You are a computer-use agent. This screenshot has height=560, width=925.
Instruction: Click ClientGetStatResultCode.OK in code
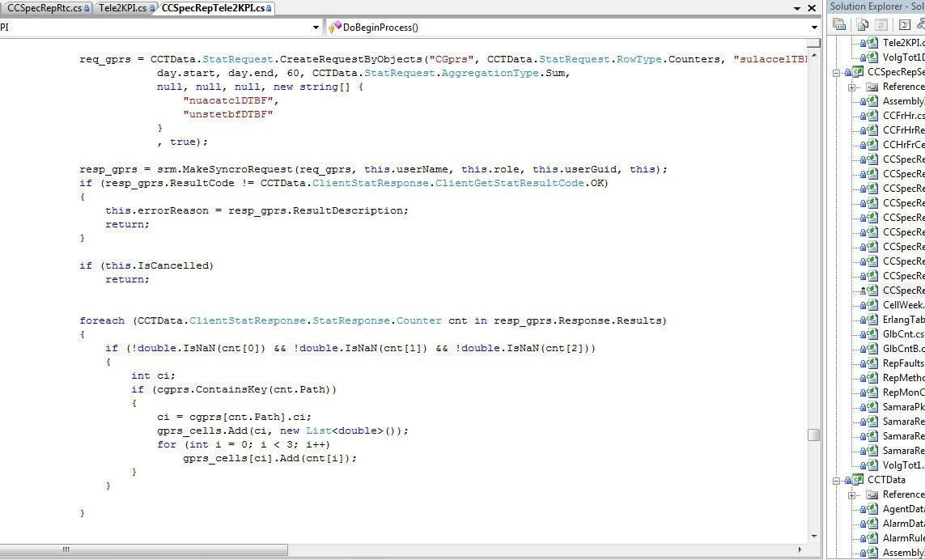521,183
